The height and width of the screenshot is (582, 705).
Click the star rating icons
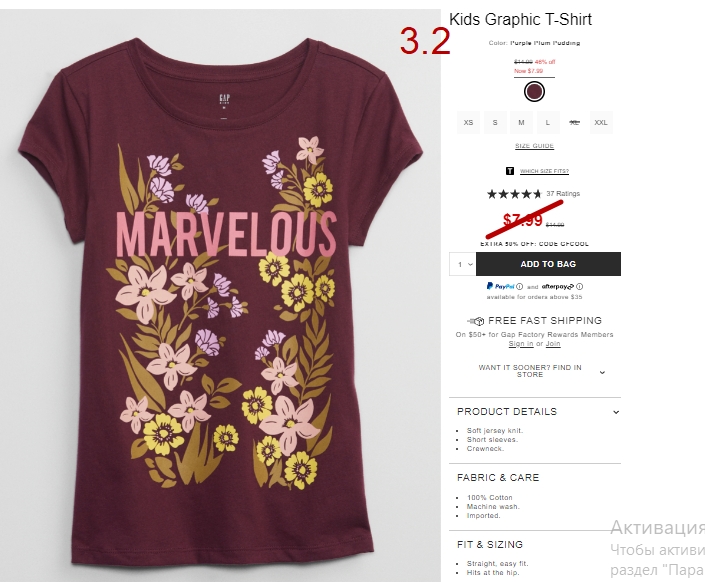pyautogui.click(x=514, y=194)
